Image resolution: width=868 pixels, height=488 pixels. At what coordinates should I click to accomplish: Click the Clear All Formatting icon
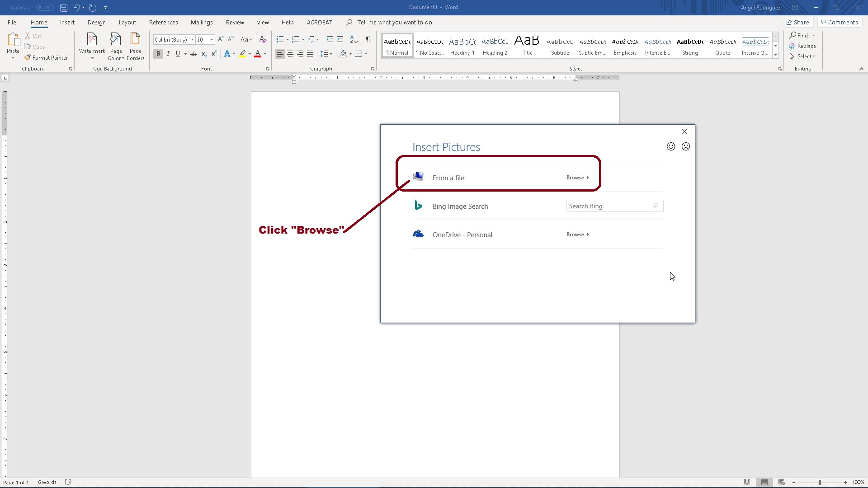tap(263, 40)
